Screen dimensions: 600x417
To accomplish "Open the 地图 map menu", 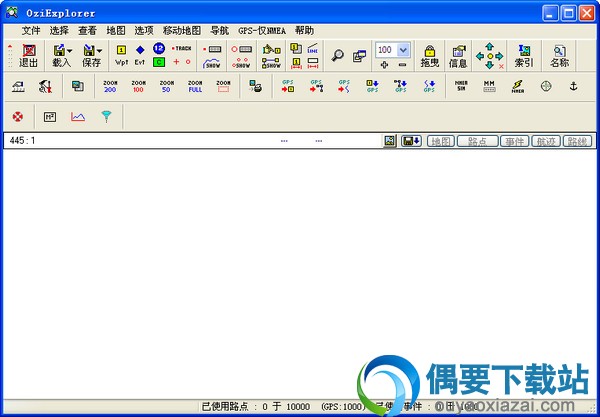I will [116, 31].
